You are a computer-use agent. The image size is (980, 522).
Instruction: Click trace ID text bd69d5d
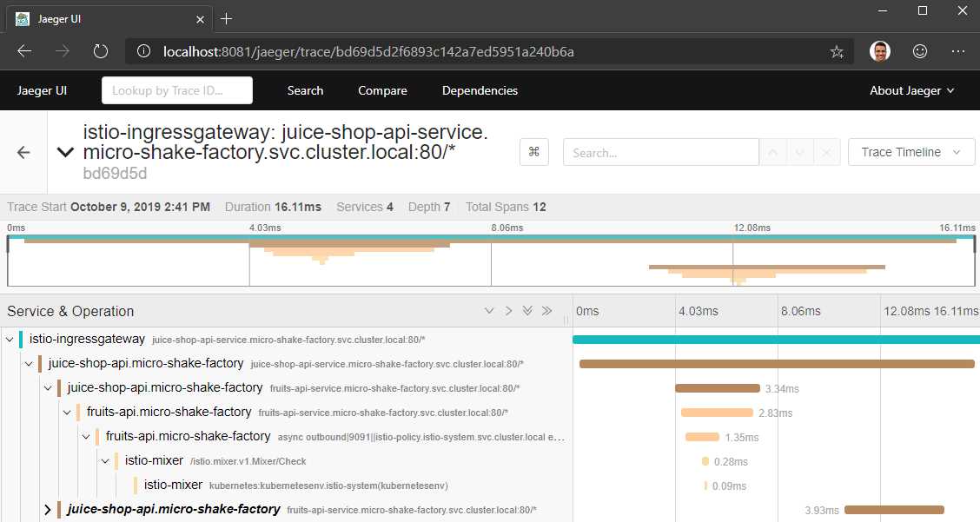coord(115,173)
